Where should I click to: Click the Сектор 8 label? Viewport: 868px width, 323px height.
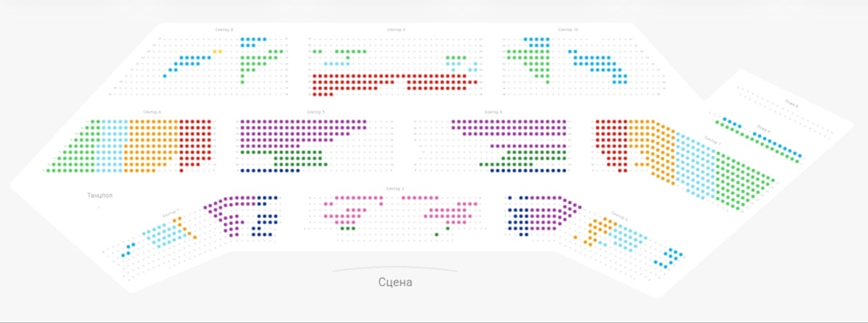pos(224,30)
